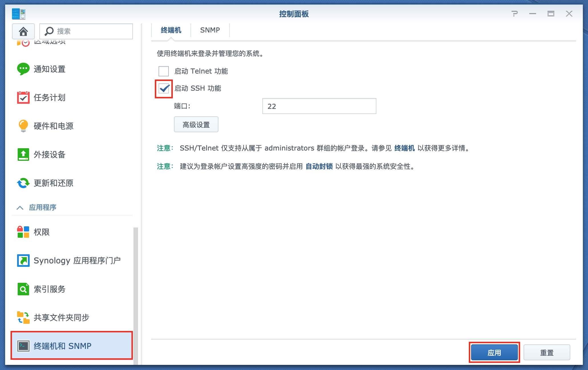Collapse the 应用程序 section chevron

(20, 208)
